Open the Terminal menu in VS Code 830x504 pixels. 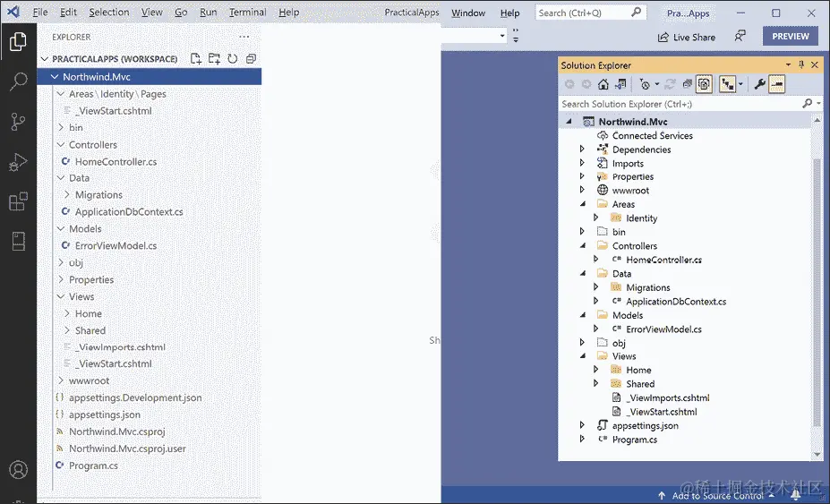coord(247,13)
